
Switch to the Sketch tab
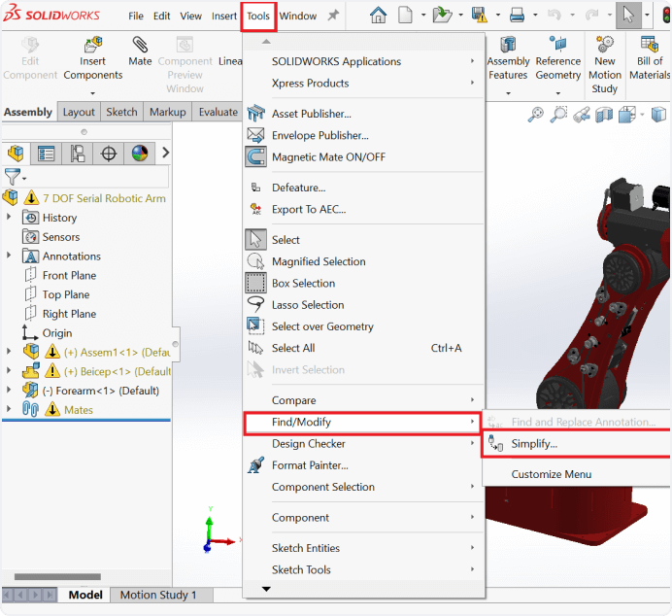click(x=121, y=112)
